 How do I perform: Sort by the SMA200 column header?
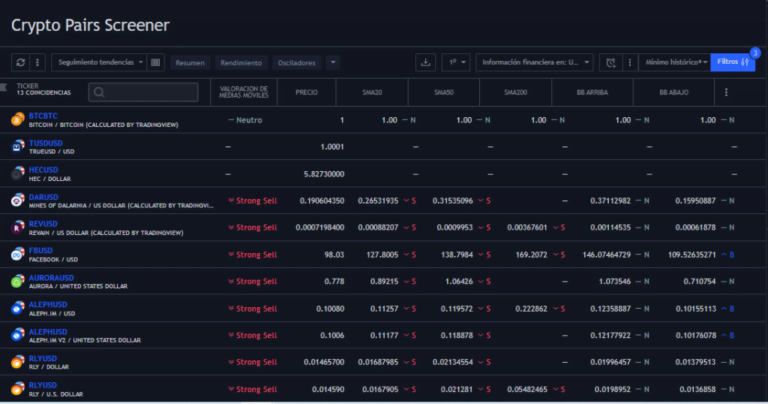coord(515,92)
